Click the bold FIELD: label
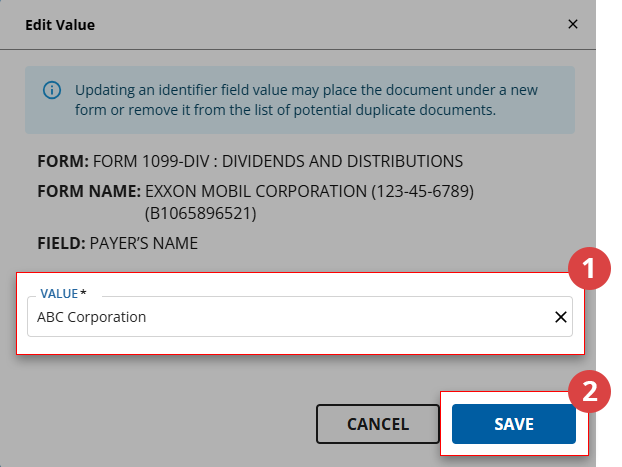 (x=61, y=242)
